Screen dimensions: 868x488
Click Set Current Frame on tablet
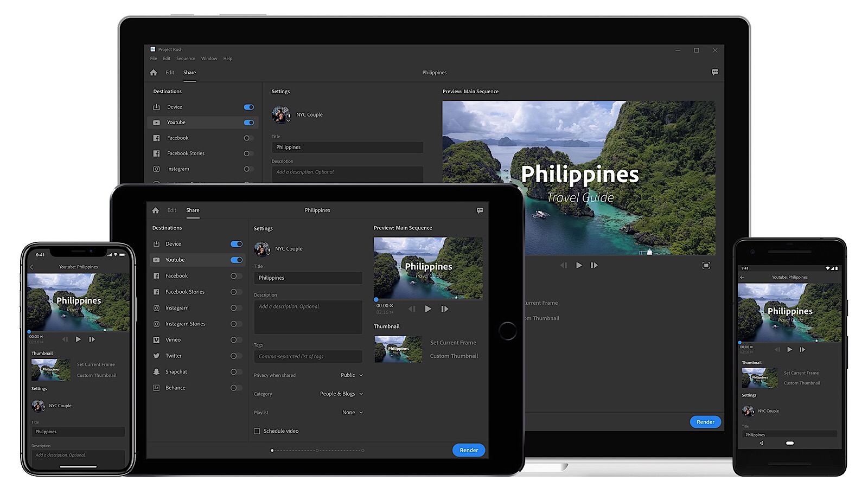(453, 343)
